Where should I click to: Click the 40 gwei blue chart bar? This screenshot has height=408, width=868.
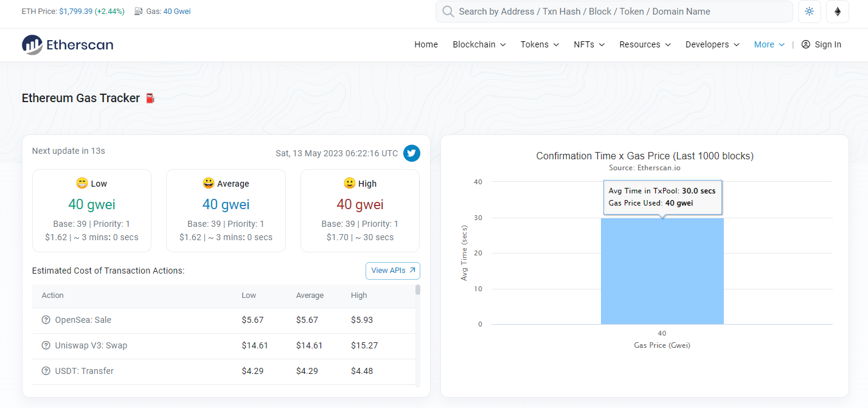(x=662, y=271)
